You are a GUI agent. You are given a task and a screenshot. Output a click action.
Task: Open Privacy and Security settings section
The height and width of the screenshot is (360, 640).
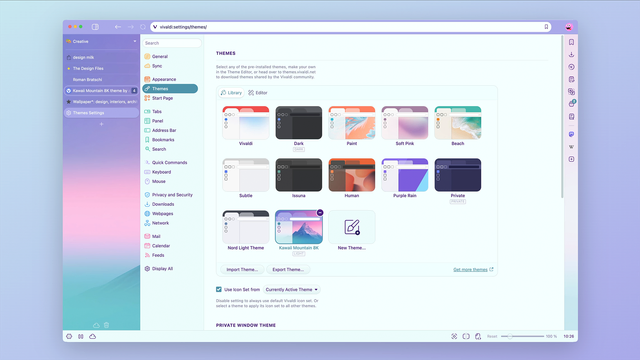(169, 195)
